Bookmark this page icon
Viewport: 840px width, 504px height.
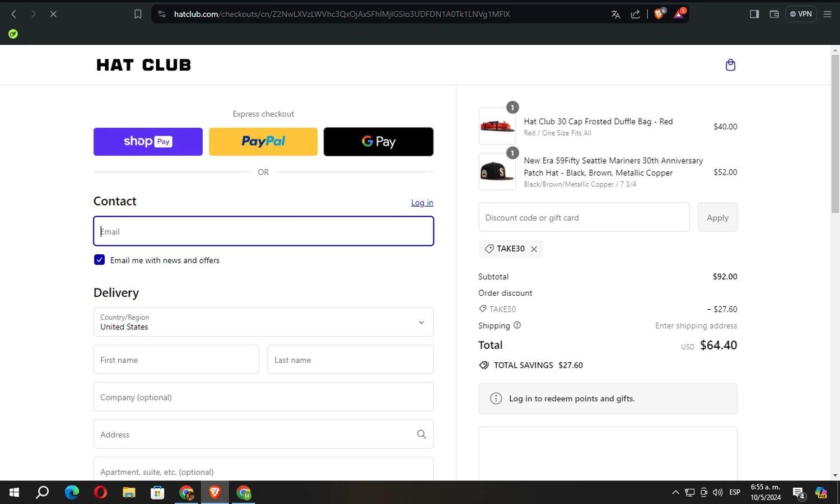click(x=138, y=14)
